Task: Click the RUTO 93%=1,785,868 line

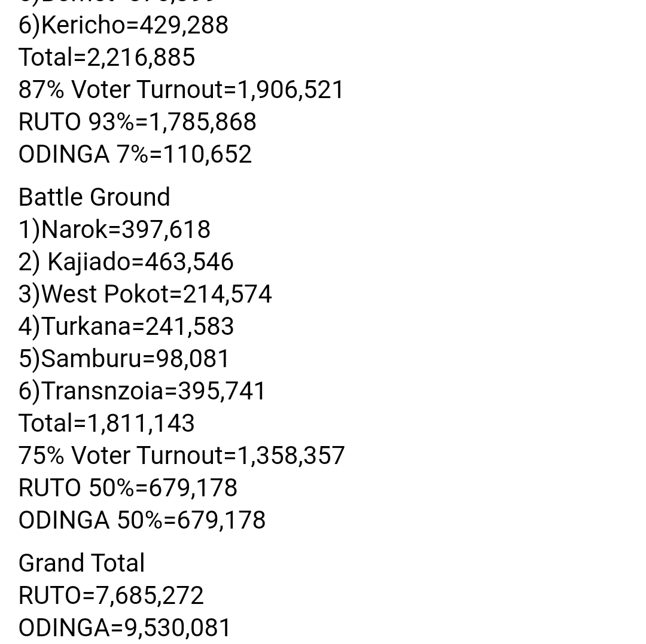Action: (137, 122)
